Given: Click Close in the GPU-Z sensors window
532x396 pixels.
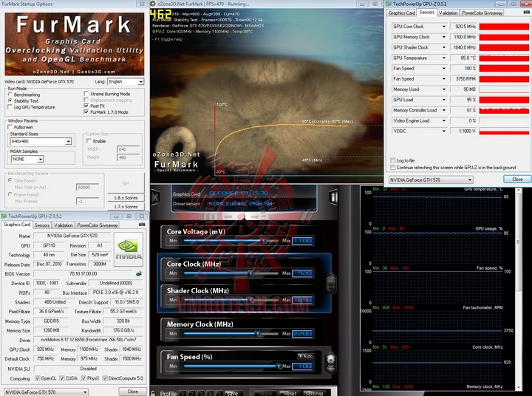Looking at the screenshot, I should (x=516, y=179).
